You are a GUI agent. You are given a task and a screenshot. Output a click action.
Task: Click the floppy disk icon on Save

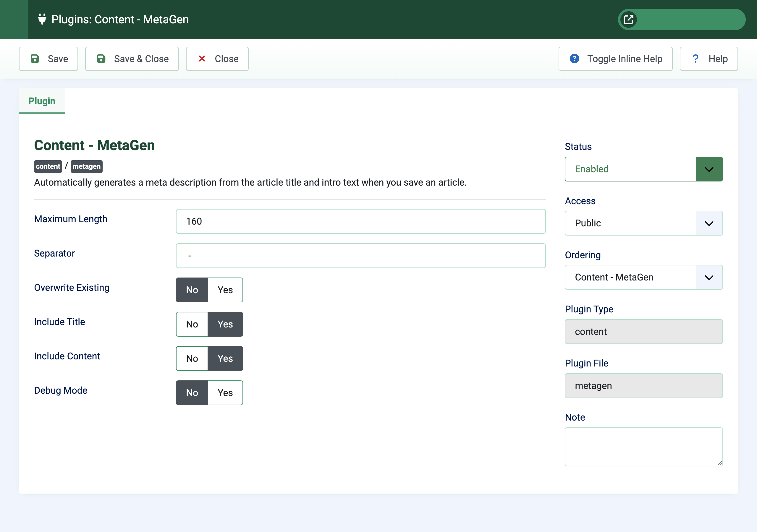coord(35,58)
